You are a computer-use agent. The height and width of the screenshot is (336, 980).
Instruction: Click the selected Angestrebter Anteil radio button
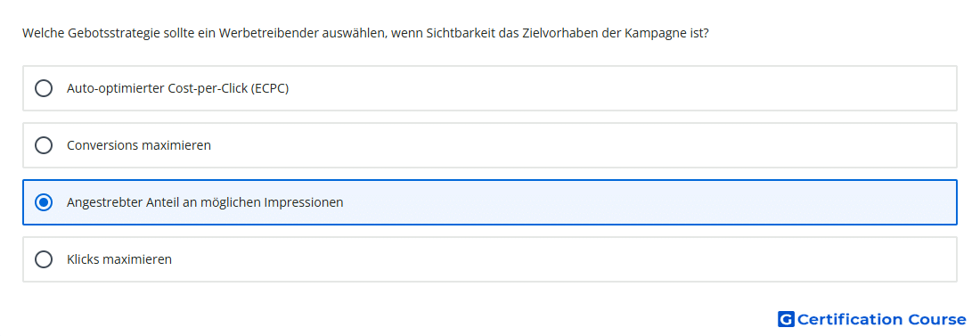[x=44, y=202]
